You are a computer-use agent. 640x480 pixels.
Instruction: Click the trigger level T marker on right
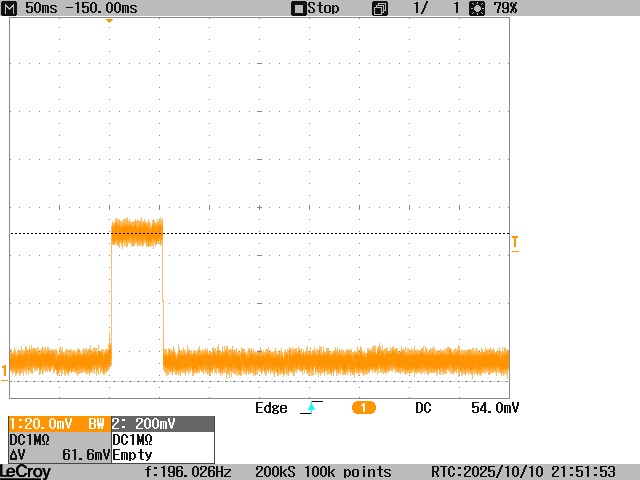[x=515, y=242]
